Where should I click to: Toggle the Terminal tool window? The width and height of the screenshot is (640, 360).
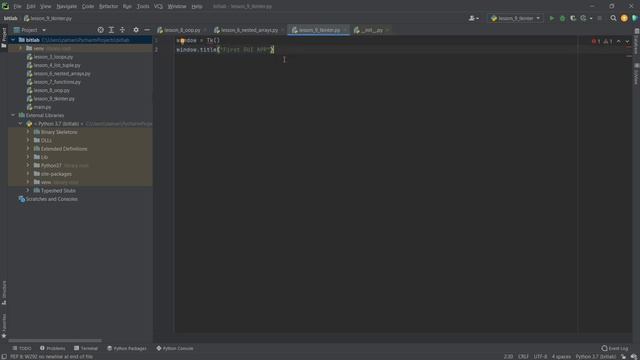pos(86,348)
